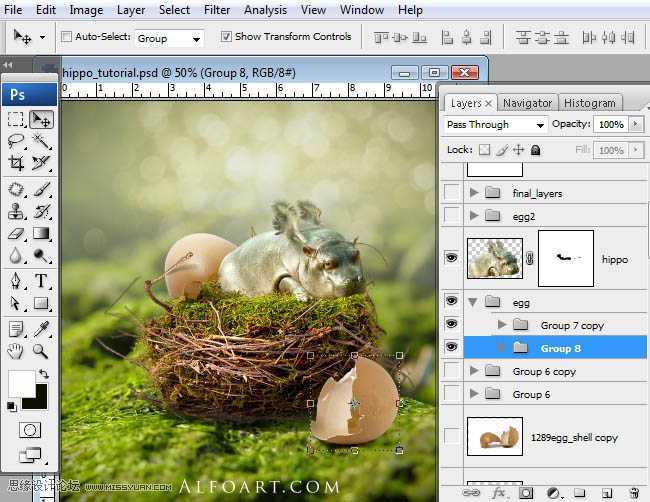The image size is (650, 502).
Task: Expand the final_layers group
Action: 474,193
